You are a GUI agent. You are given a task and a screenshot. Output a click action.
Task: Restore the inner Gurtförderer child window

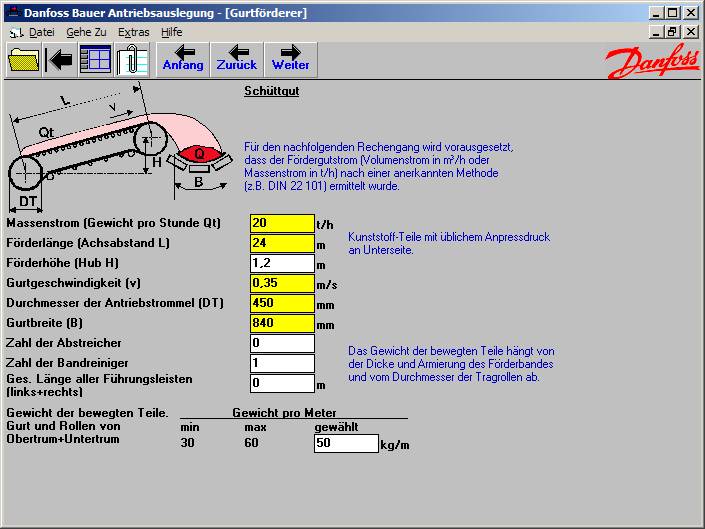(x=673, y=32)
